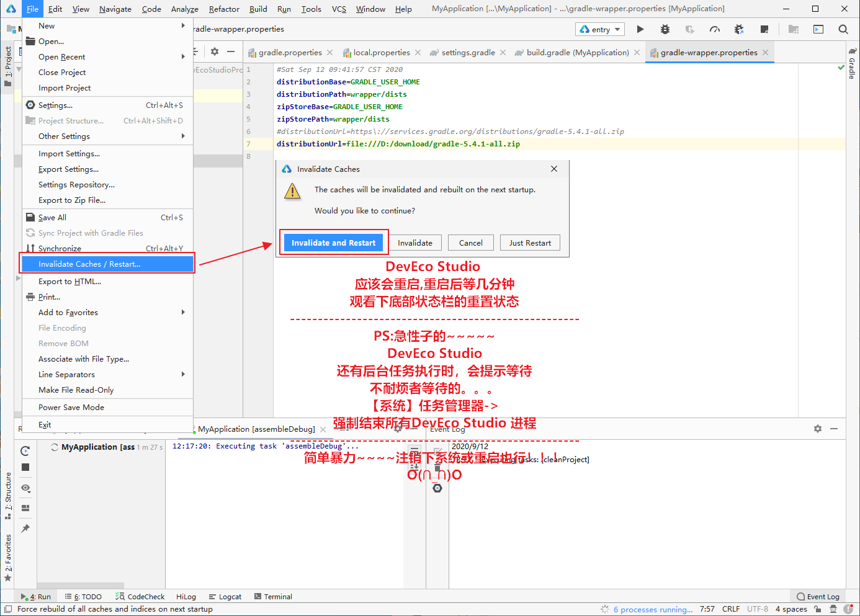Select Make File Read-Only menu item
This screenshot has width=860, height=616.
tap(107, 390)
